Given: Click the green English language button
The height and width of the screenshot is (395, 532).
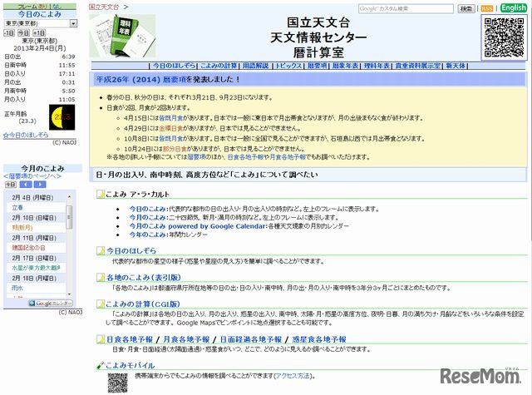Looking at the screenshot, I should point(513,8).
